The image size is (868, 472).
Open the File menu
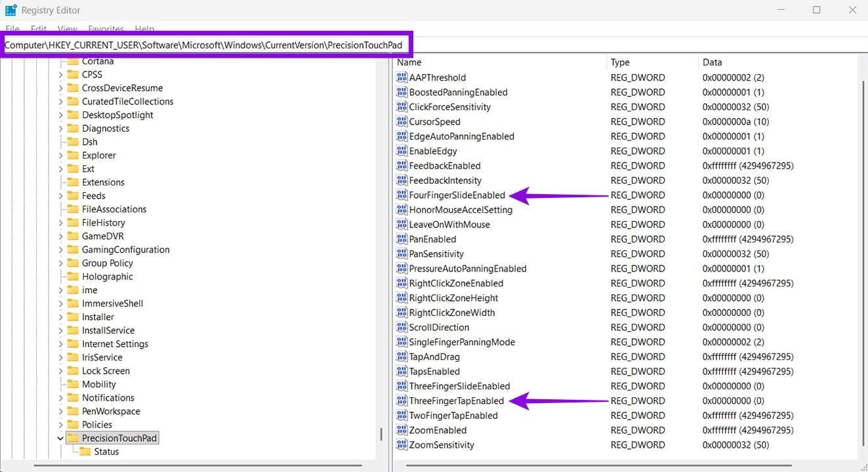coord(12,29)
